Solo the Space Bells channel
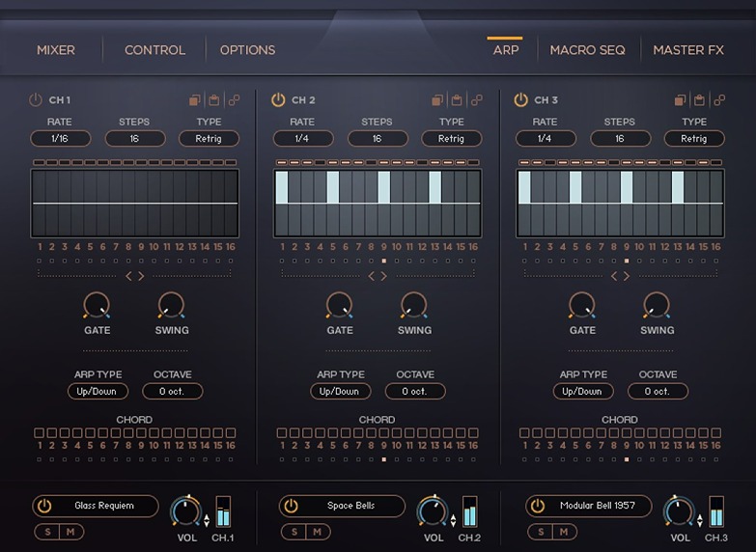 click(x=294, y=532)
